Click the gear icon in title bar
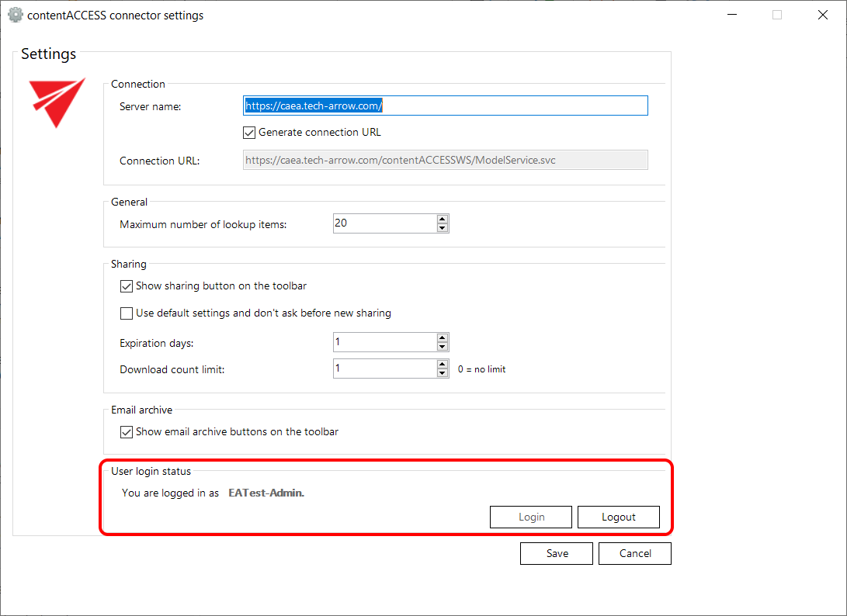The width and height of the screenshot is (847, 616). click(15, 15)
